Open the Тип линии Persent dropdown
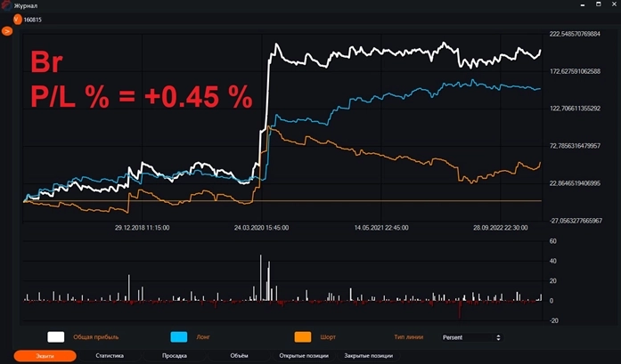 click(x=471, y=337)
